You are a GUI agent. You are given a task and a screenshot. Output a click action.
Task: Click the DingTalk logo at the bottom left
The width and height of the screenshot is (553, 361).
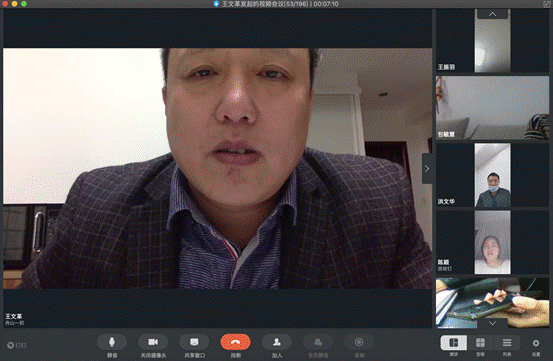click(17, 345)
